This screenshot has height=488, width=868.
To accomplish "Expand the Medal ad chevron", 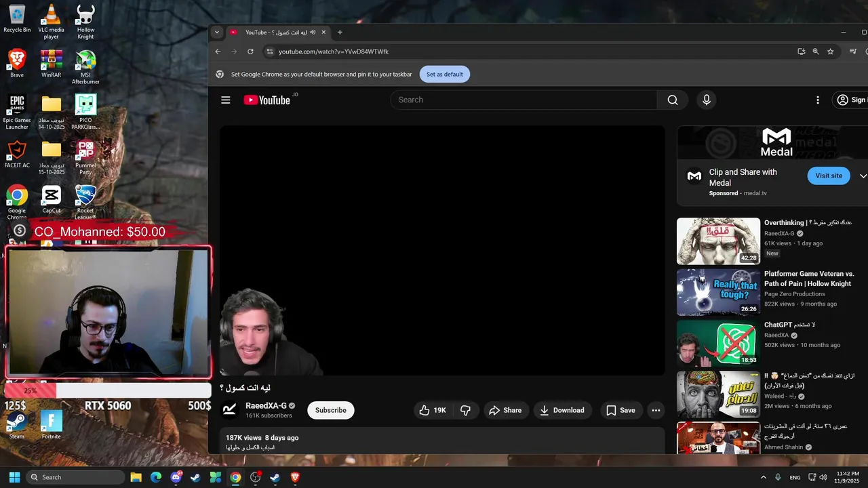I will click(863, 176).
